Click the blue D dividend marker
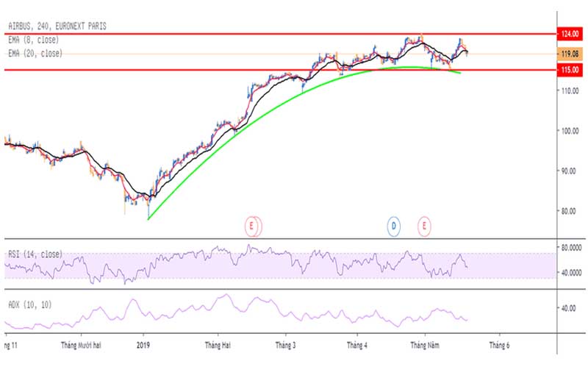 393,226
